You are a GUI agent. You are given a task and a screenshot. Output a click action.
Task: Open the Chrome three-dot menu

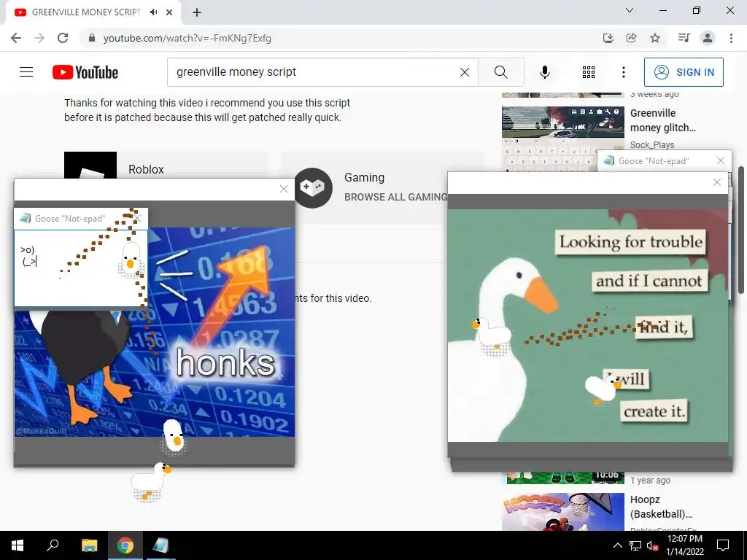pos(731,38)
